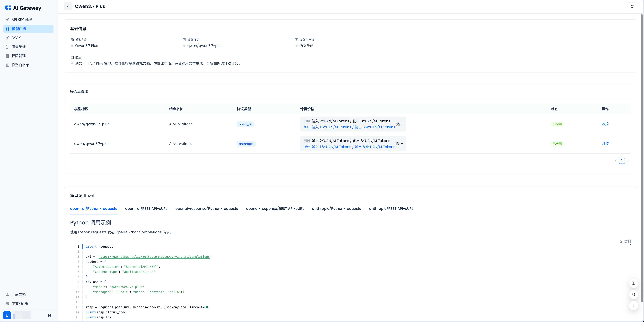Image resolution: width=644 pixels, height=322 pixels.
Task: Click the 模型生产商 field icon
Action: [x=297, y=40]
